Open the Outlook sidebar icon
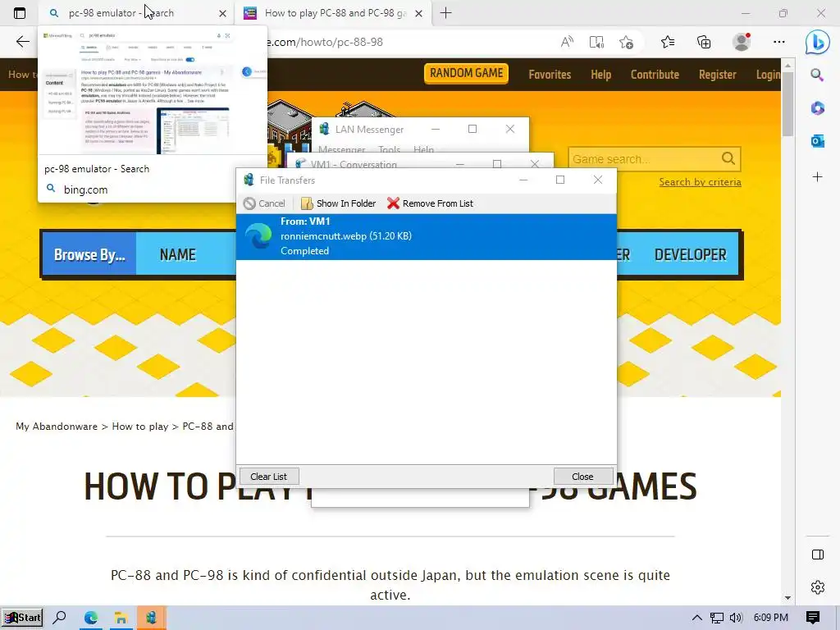Viewport: 840px width, 630px height. coord(818,141)
